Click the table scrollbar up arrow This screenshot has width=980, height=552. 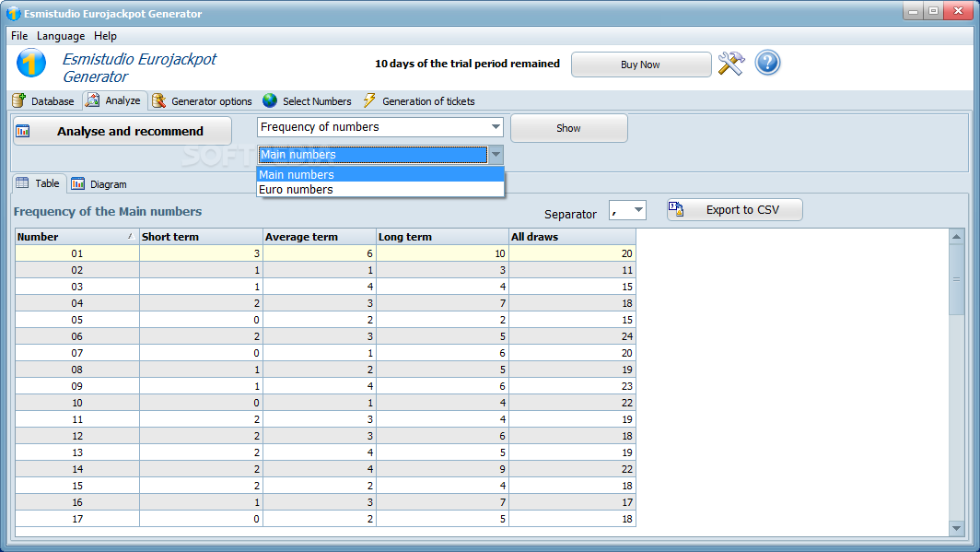956,236
